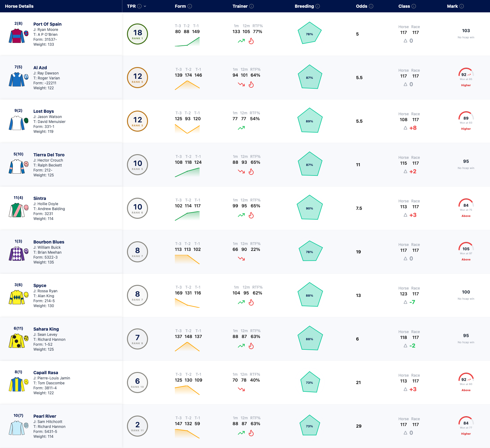Click Pearl River's jockey silks image

pos(17,428)
